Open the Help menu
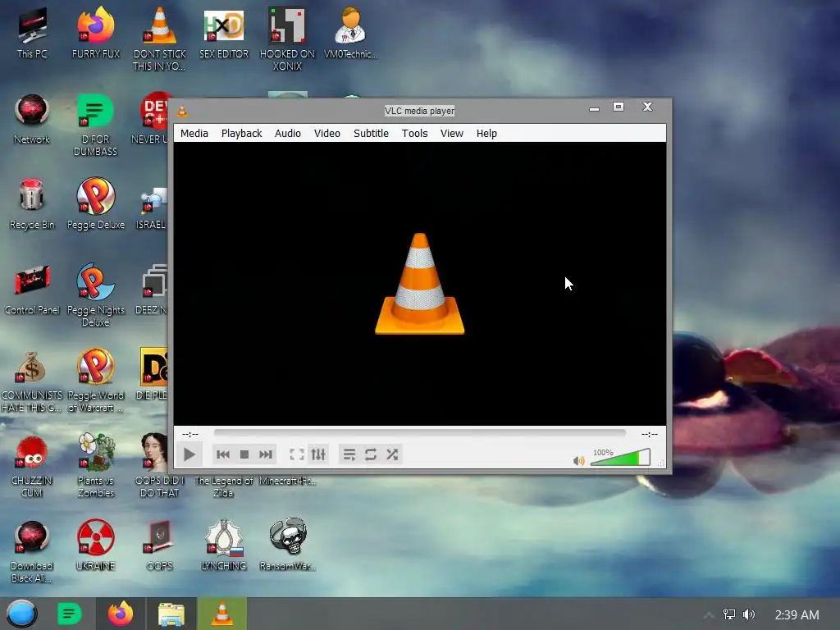The height and width of the screenshot is (630, 840). click(486, 134)
